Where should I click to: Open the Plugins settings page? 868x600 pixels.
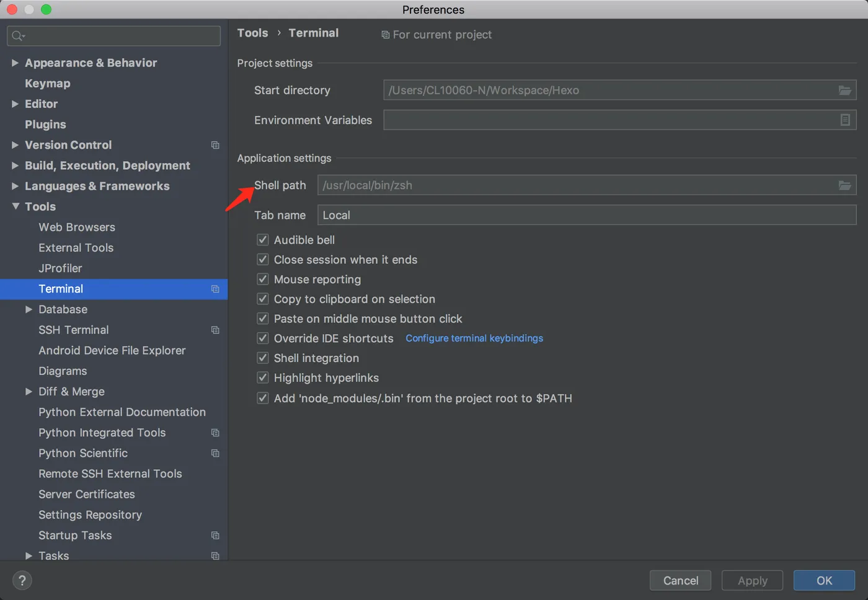coord(45,125)
